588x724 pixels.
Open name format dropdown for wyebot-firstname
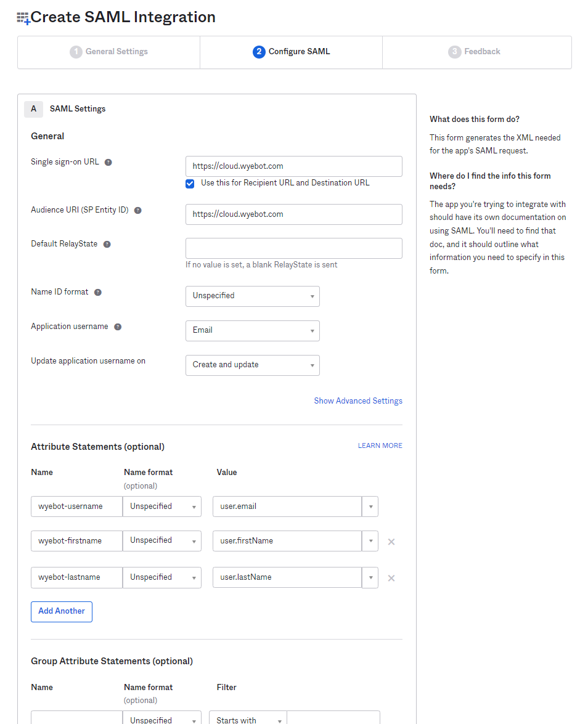tap(161, 541)
